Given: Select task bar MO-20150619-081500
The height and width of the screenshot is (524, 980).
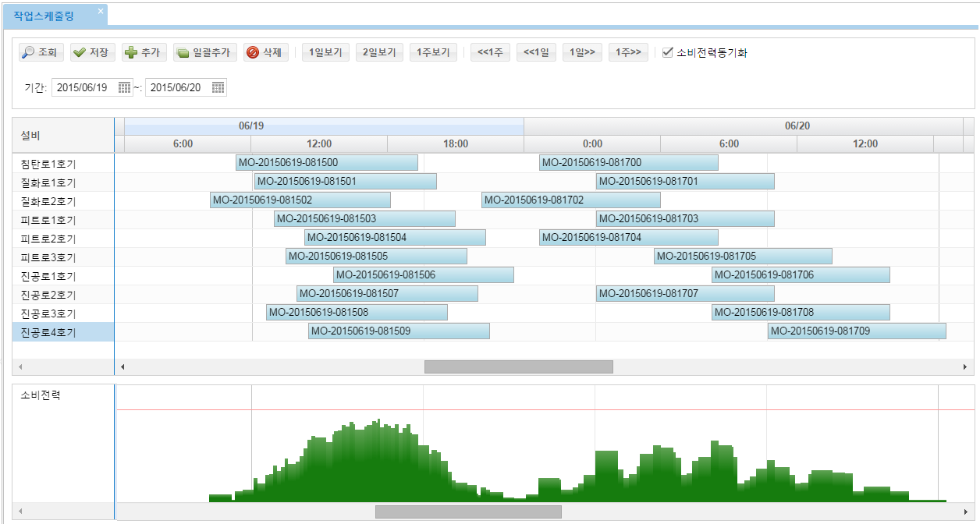Looking at the screenshot, I should click(x=326, y=163).
